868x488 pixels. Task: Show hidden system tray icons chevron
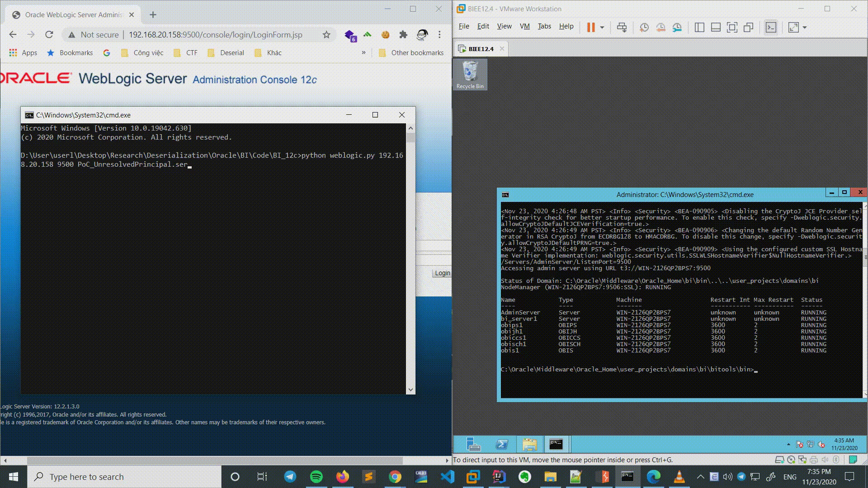pos(700,477)
